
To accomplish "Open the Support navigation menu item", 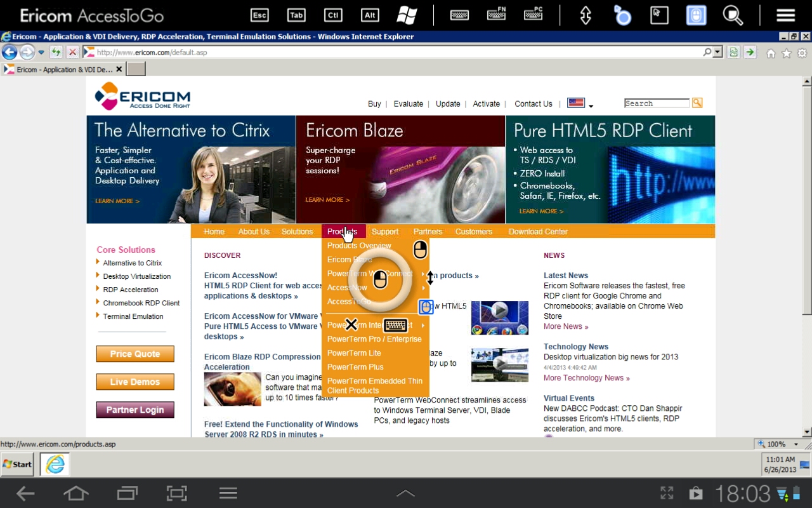I will pos(384,232).
